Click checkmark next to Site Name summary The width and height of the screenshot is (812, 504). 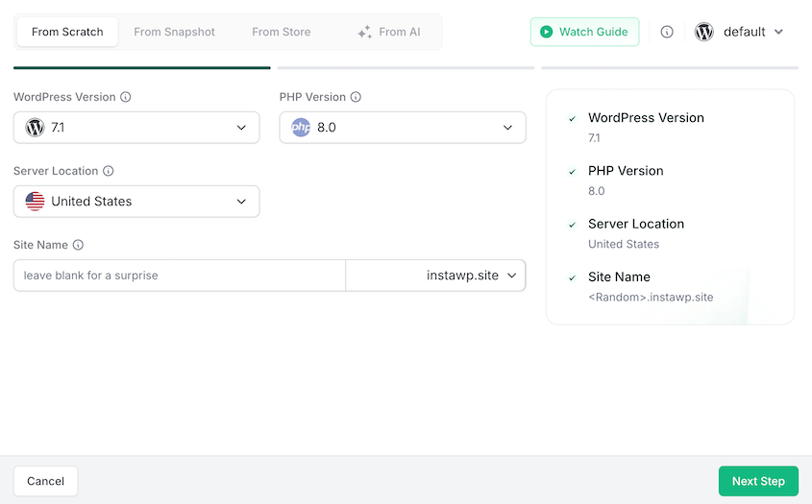pos(572,277)
